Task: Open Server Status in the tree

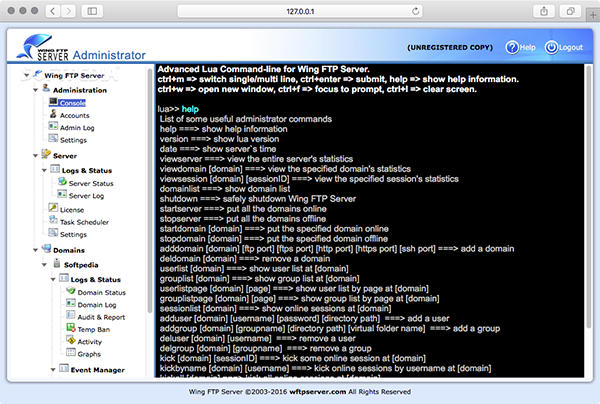Action: (x=91, y=183)
